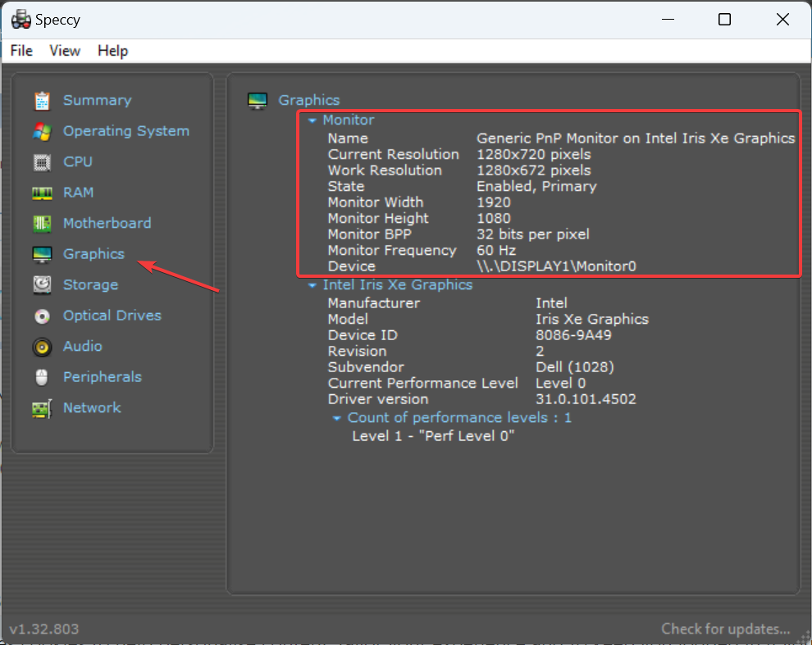This screenshot has width=812, height=645.
Task: Click the resize grip at bottom-right corner
Action: point(805,638)
